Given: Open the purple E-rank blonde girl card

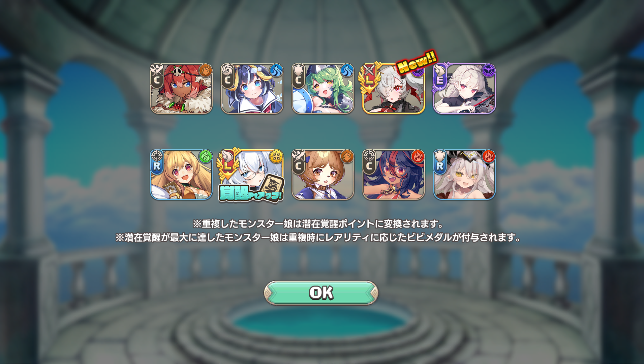Looking at the screenshot, I should pos(464,89).
